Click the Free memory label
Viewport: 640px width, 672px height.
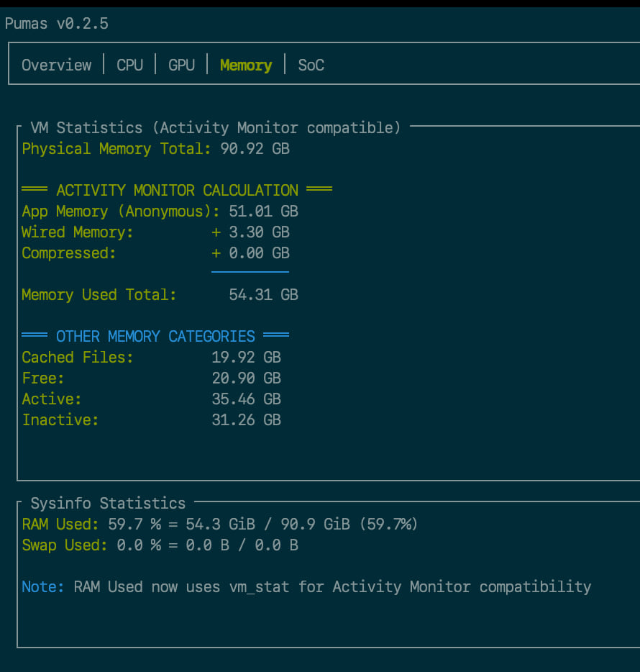(43, 378)
